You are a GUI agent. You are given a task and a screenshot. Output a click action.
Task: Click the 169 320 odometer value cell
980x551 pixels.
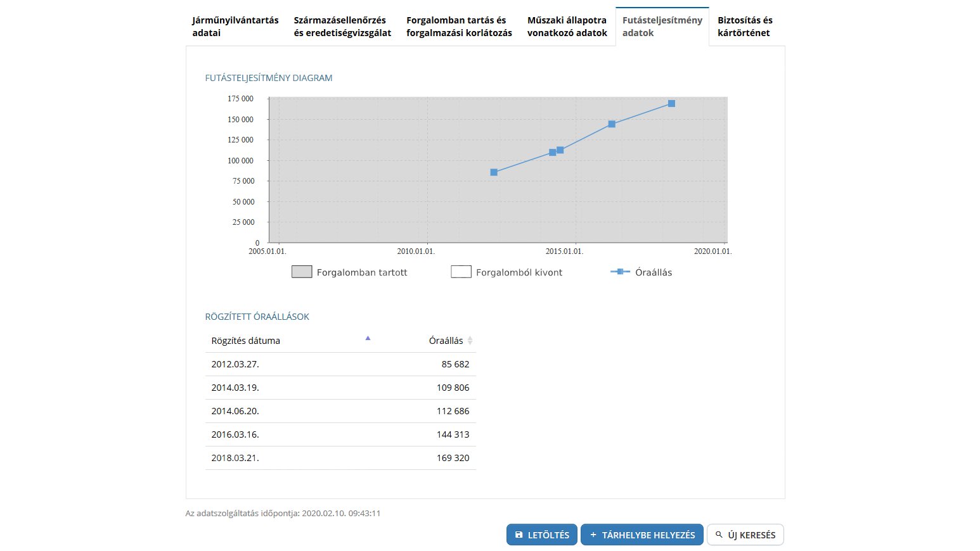[453, 458]
